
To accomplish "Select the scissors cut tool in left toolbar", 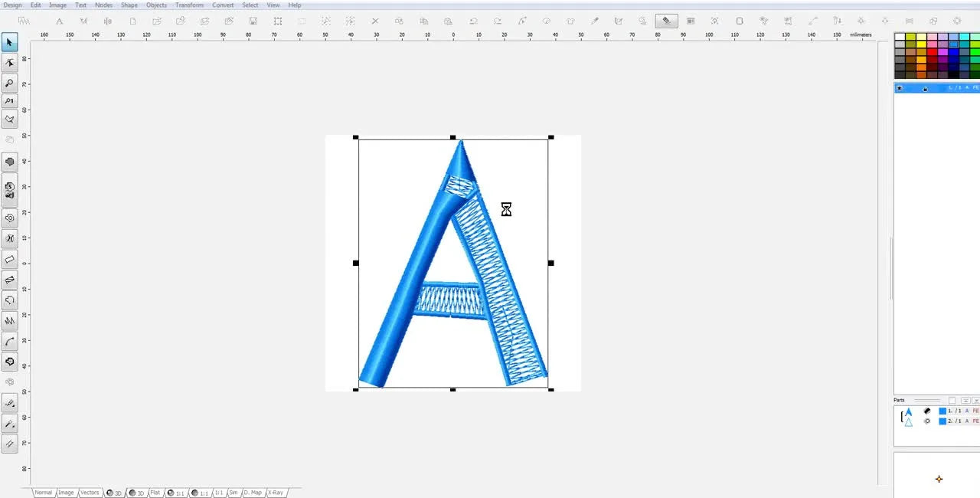I will coord(10,238).
